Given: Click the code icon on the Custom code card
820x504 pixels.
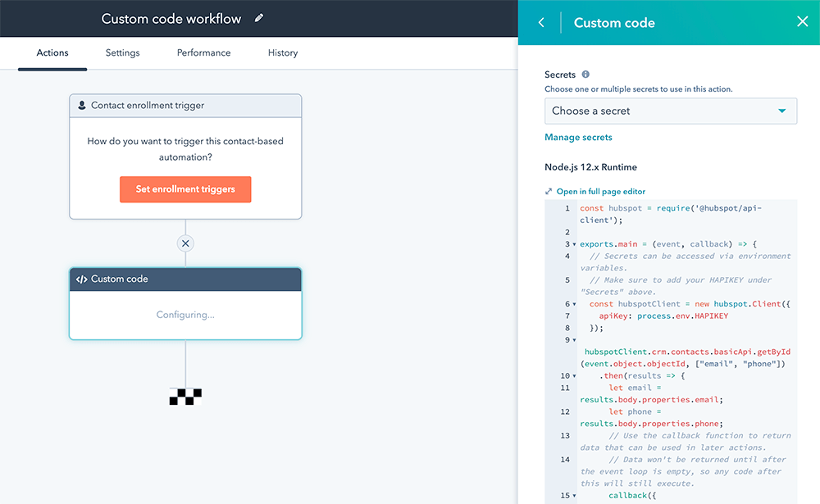Looking at the screenshot, I should (x=81, y=279).
